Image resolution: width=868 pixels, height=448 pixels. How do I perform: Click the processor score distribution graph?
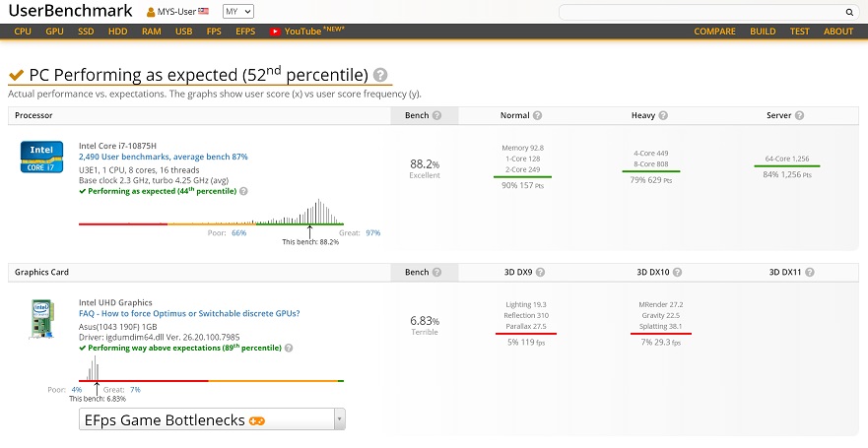click(212, 212)
